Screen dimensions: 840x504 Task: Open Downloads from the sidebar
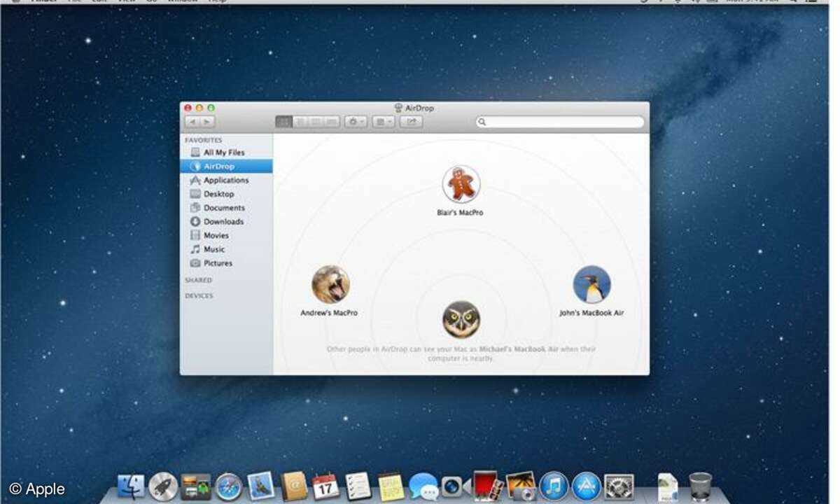coord(225,221)
